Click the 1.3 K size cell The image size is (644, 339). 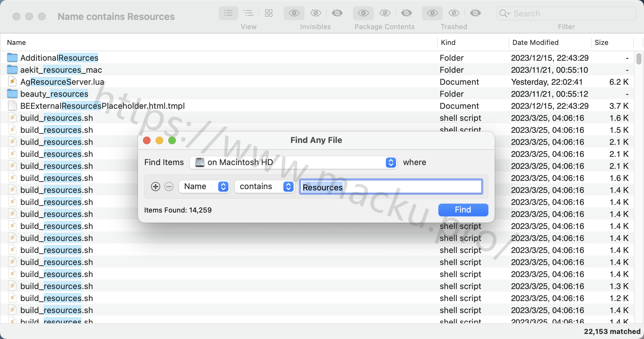(619, 286)
